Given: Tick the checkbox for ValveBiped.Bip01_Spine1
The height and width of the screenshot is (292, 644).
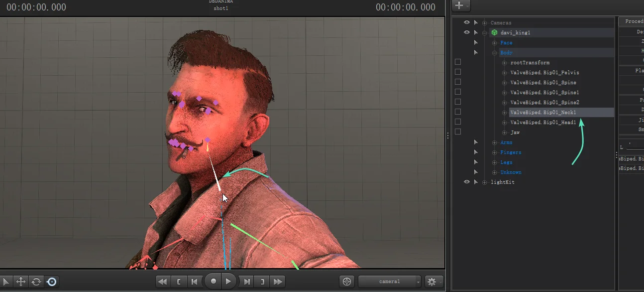Looking at the screenshot, I should point(458,92).
